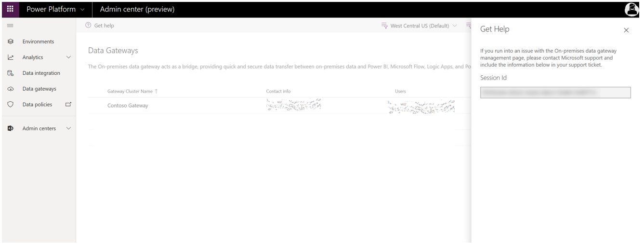644x246 pixels.
Task: Open the user account avatar
Action: coord(631,9)
